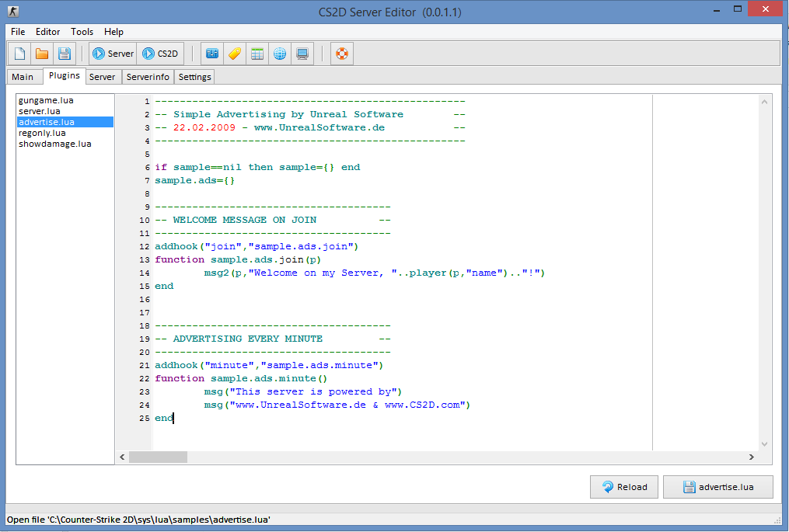Viewport: 789px width, 532px height.
Task: Open the Help menu
Action: (113, 32)
